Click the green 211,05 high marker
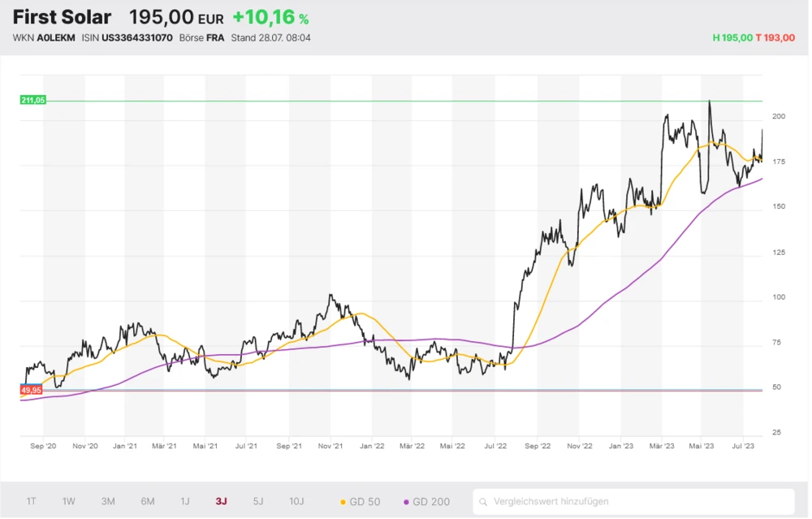812x519 pixels. 33,100
